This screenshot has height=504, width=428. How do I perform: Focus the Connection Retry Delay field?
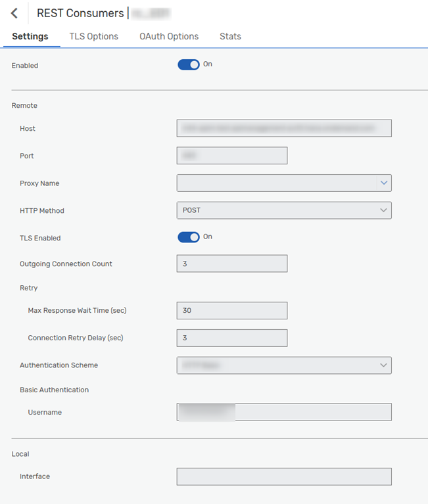pos(232,338)
